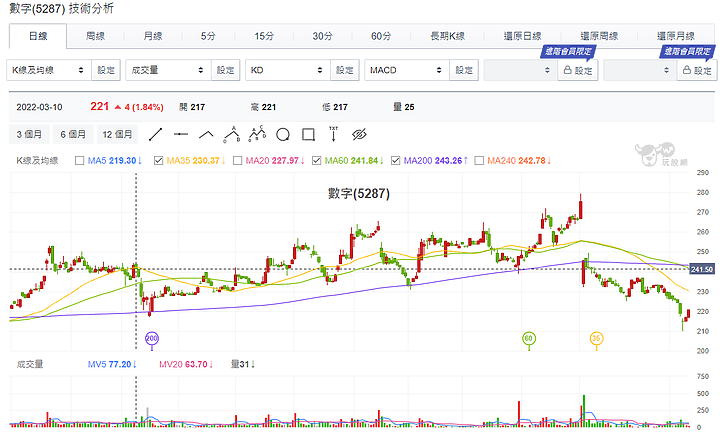Show the 6 個月 time range
The image size is (720, 433).
[73, 135]
